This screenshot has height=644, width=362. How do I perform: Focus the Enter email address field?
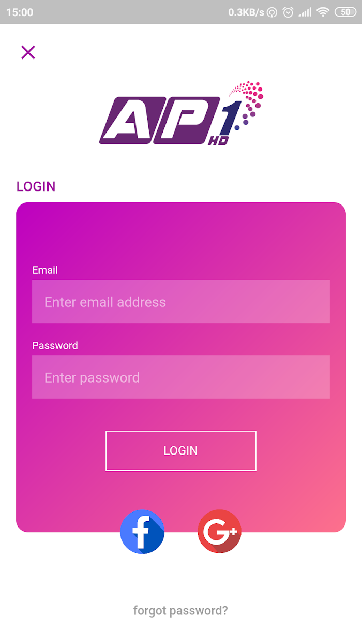pyautogui.click(x=181, y=301)
